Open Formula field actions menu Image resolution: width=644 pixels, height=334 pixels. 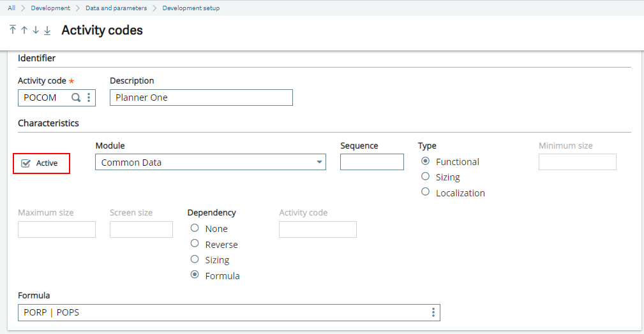click(x=433, y=312)
